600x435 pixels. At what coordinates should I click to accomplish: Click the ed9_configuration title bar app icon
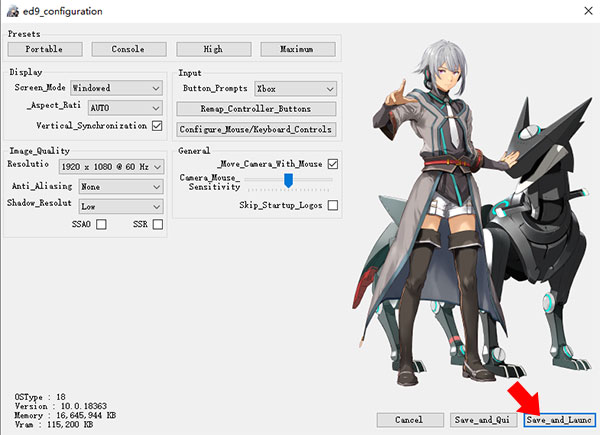(x=13, y=11)
